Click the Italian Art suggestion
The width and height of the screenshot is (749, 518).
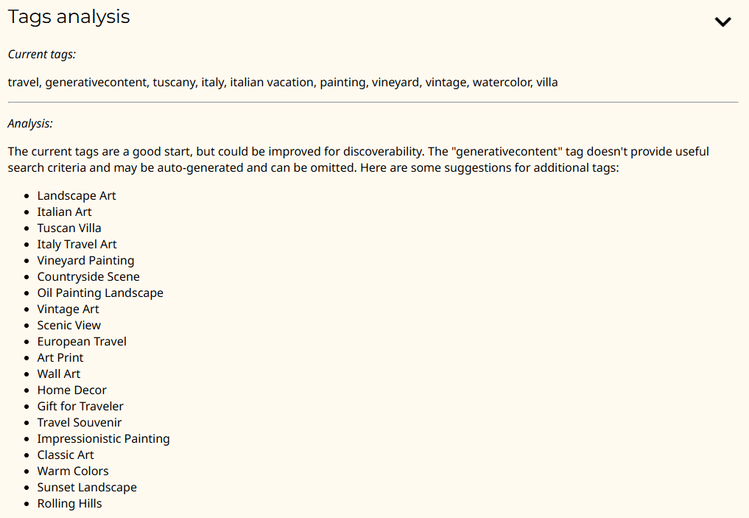click(64, 212)
